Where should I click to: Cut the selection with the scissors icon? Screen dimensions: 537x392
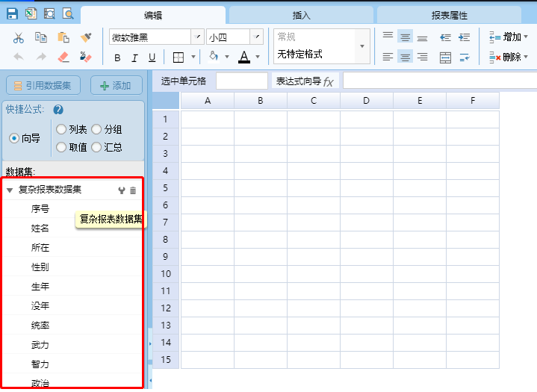[x=19, y=37]
